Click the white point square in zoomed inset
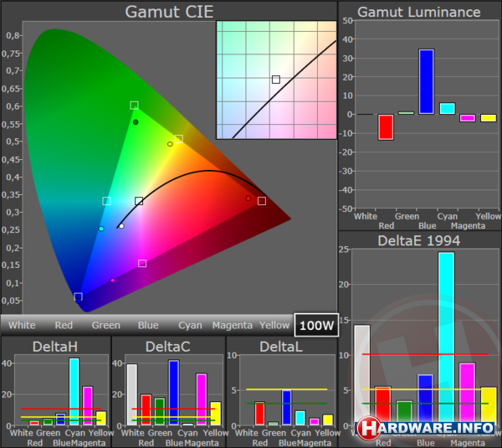The image size is (502, 448). coord(276,80)
